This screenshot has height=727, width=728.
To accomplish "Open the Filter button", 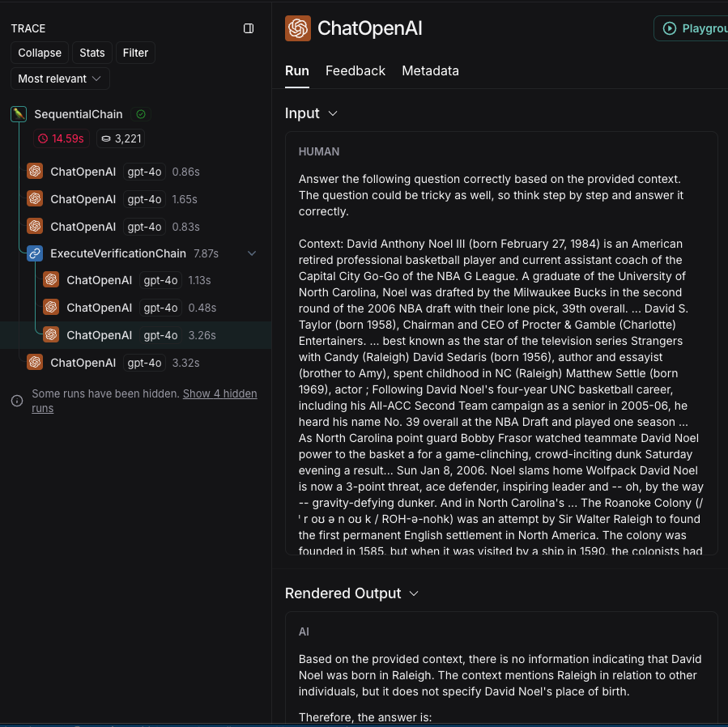I will 135,53.
